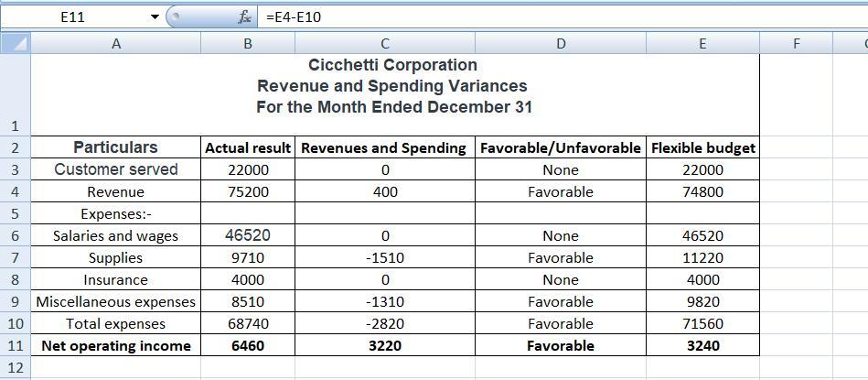
Task: Click the Insurance label cell
Action: click(x=115, y=279)
